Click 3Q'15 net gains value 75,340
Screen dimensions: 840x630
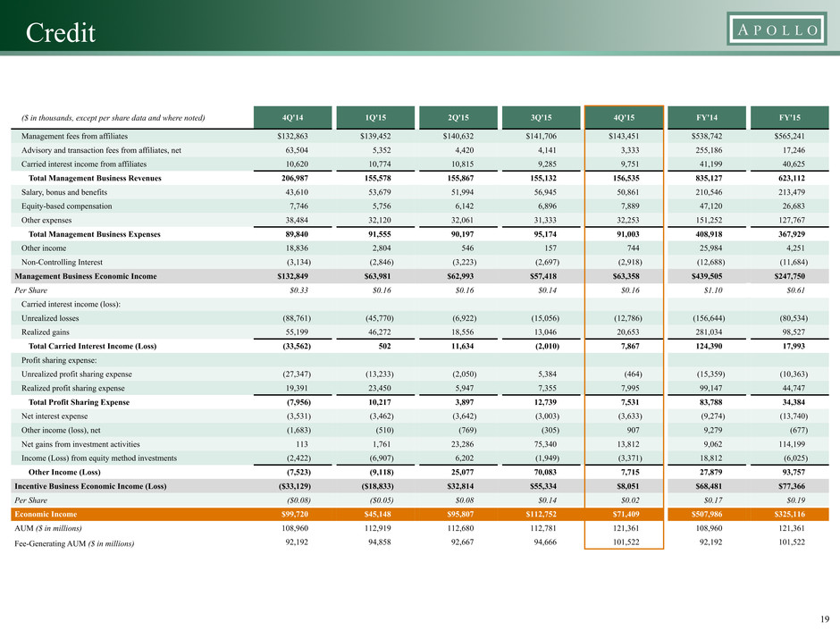[x=545, y=444]
